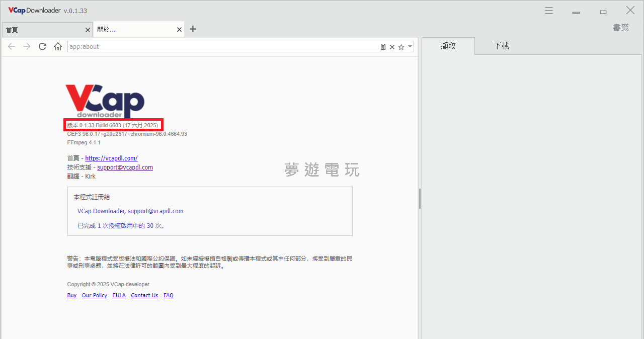Open a new tab with plus icon

(x=193, y=29)
